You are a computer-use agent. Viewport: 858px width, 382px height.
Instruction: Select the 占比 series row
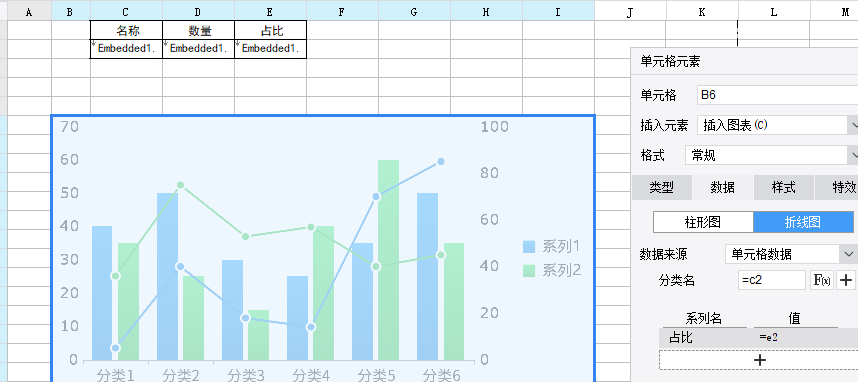point(758,338)
